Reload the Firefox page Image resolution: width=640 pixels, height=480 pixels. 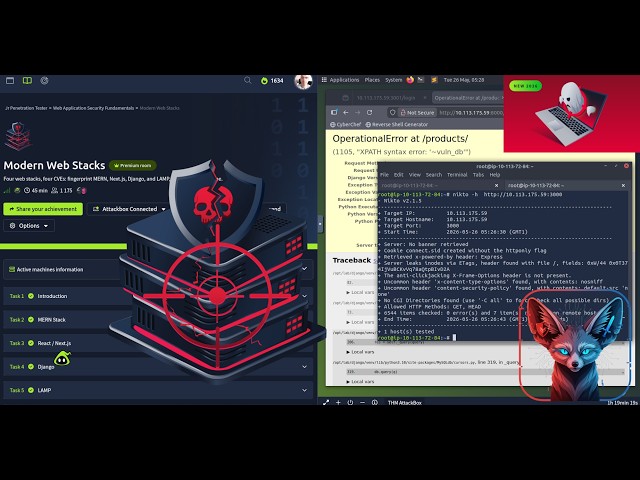(x=369, y=112)
